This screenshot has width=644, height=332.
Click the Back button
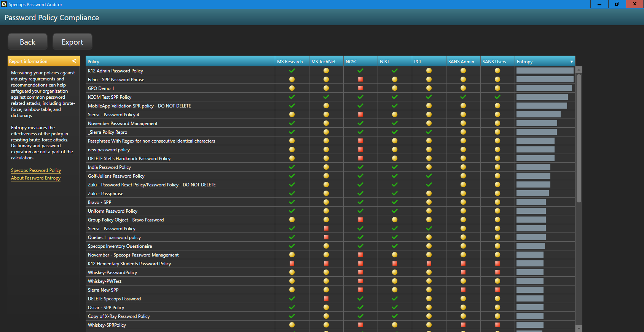click(x=27, y=42)
